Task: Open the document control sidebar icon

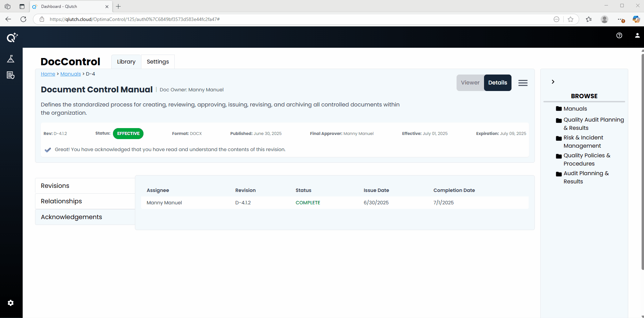Action: pos(11,75)
